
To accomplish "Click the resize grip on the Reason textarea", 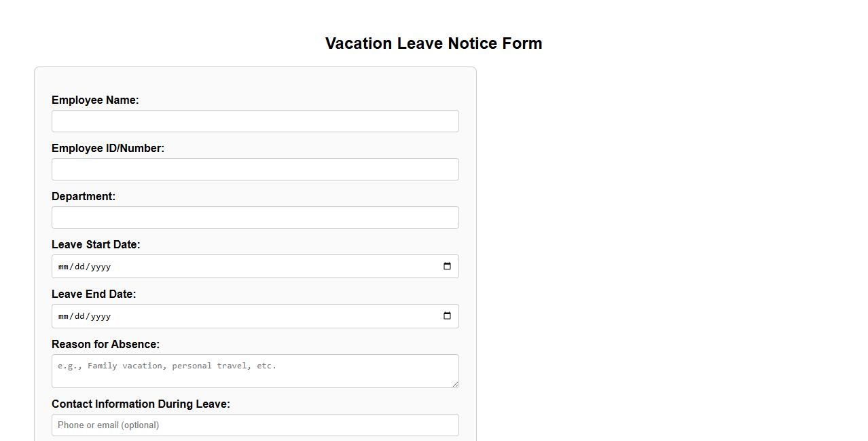I will (x=455, y=385).
